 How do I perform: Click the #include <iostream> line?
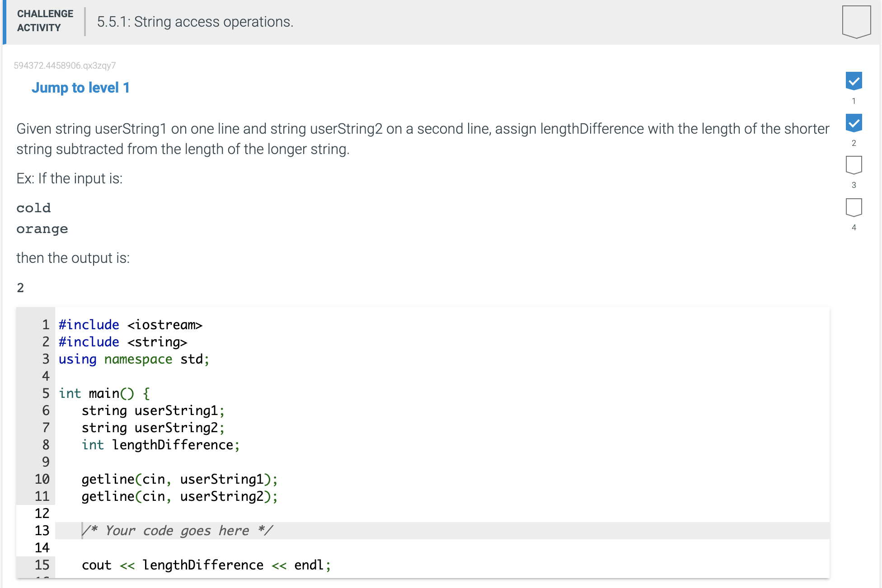click(131, 324)
